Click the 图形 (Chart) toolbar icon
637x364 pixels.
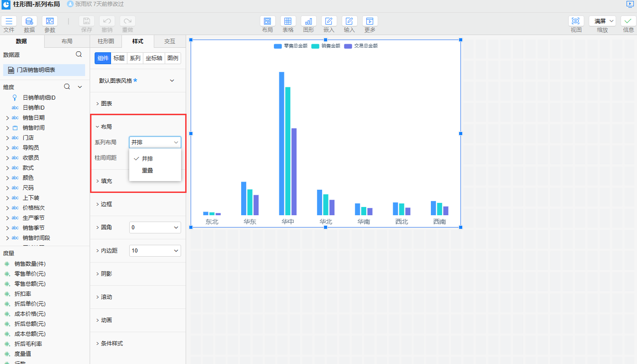click(x=308, y=21)
